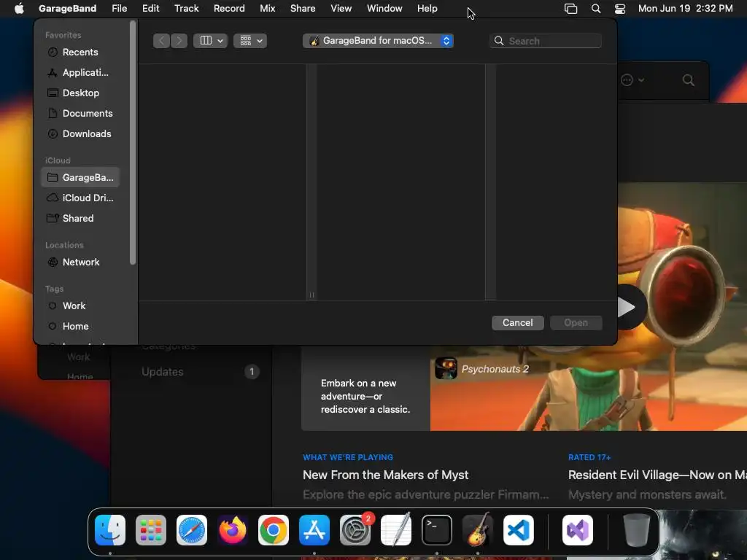Open the Trash in the Dock
This screenshot has width=747, height=560.
point(636,530)
